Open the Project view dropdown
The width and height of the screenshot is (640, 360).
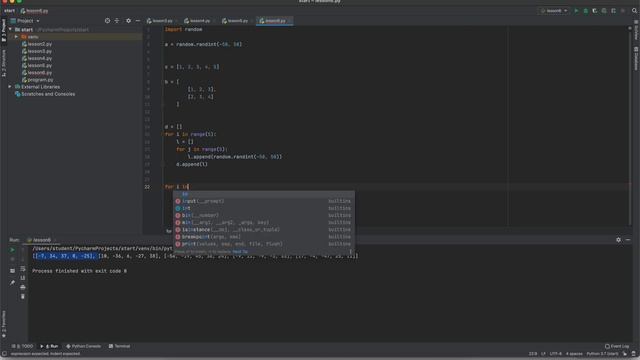click(x=25, y=21)
